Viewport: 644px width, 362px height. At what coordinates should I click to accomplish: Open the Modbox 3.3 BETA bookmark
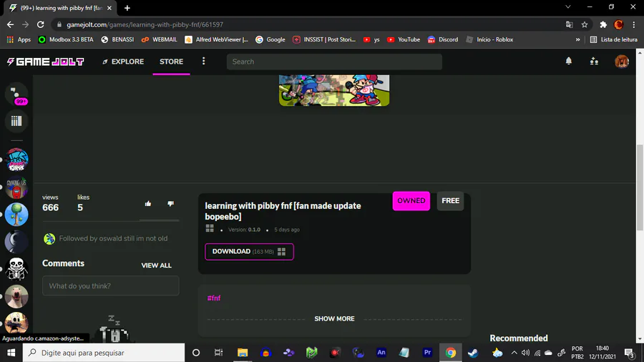pyautogui.click(x=66, y=39)
